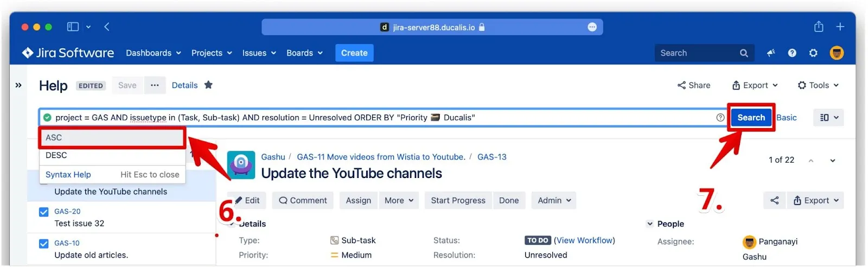
Task: Click the Start Progress button
Action: pyautogui.click(x=458, y=201)
